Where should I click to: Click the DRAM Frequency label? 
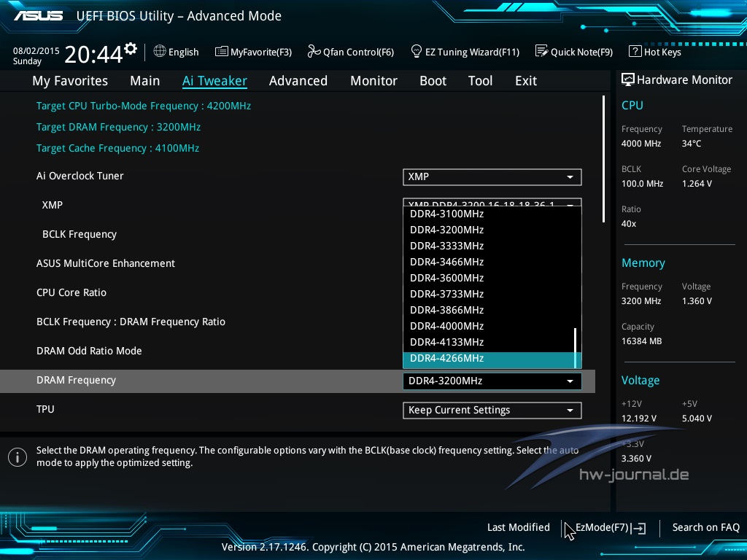tap(76, 380)
